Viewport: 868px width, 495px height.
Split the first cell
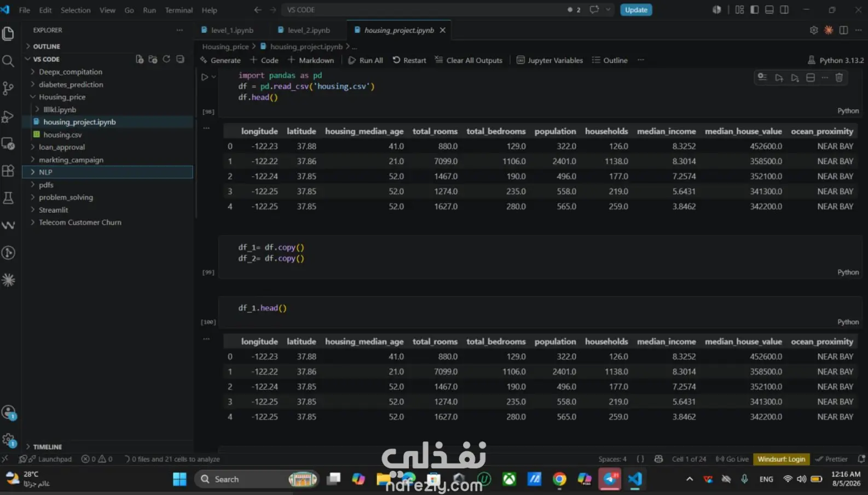point(811,78)
